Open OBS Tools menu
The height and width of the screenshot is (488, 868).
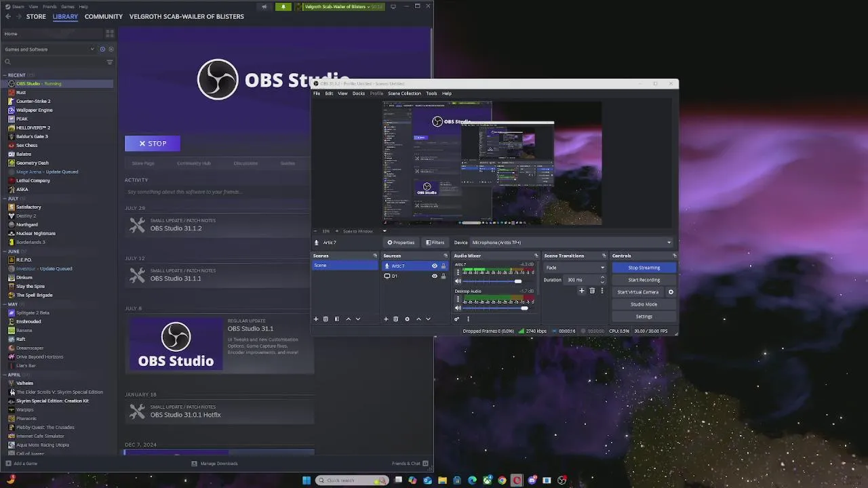click(x=431, y=94)
